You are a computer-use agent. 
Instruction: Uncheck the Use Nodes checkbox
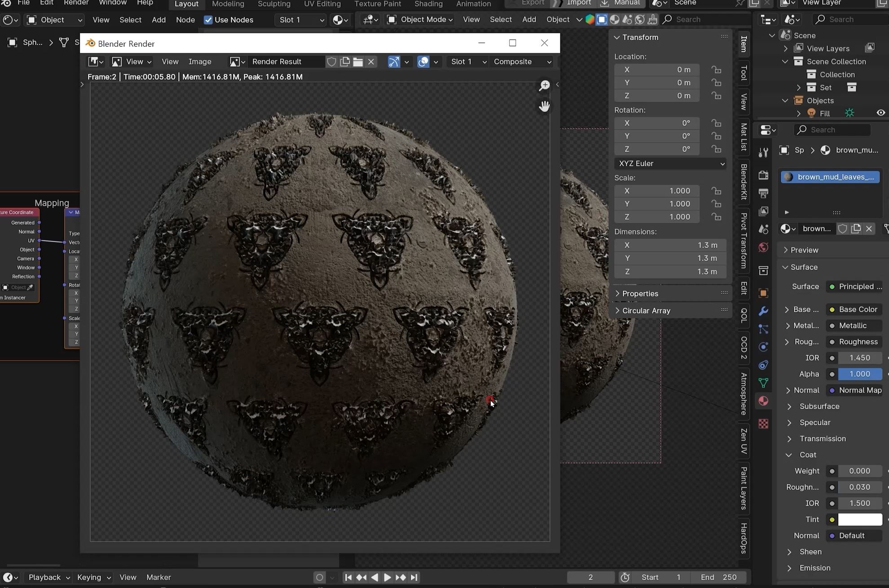click(x=208, y=20)
